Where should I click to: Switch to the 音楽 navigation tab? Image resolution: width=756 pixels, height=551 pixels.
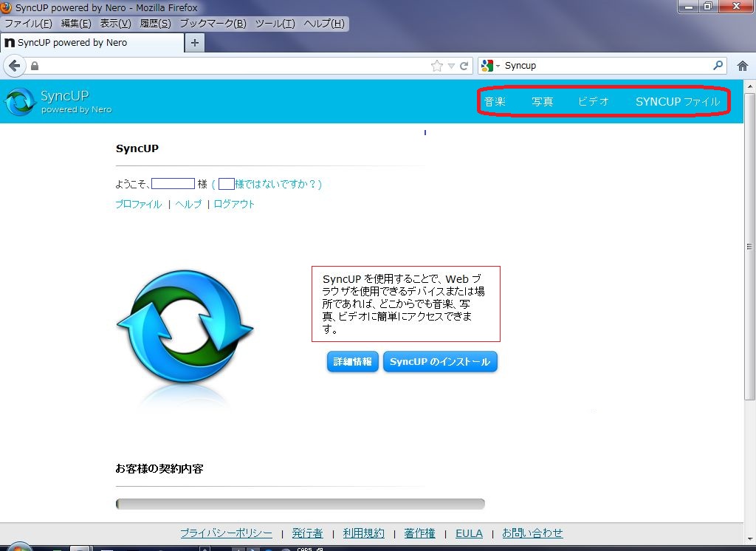pyautogui.click(x=495, y=101)
